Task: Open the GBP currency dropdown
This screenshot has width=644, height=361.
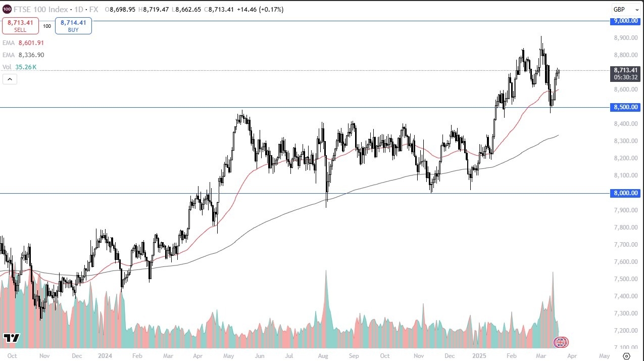Action: click(x=620, y=10)
